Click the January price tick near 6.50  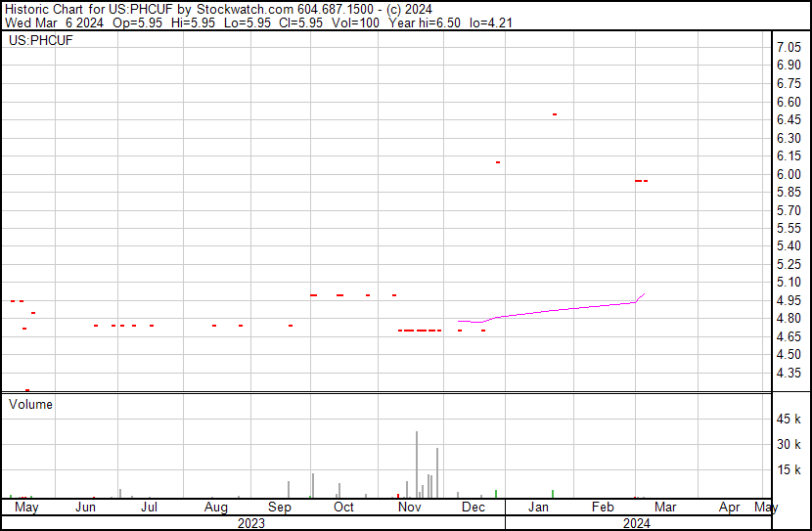pos(555,114)
